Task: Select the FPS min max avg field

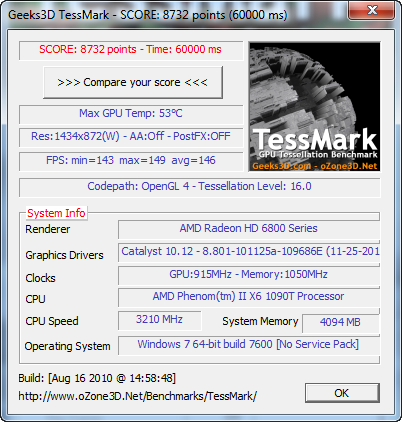Action: (x=131, y=161)
